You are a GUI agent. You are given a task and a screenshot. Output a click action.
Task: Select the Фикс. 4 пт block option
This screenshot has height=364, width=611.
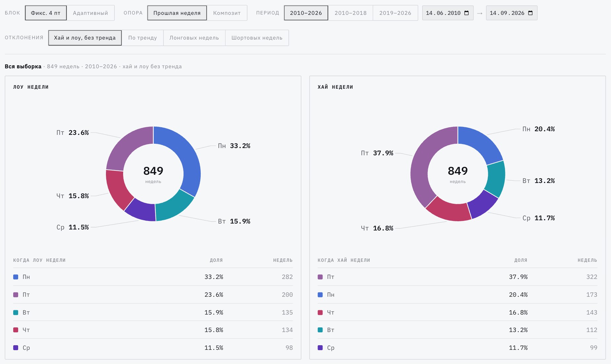coord(46,13)
